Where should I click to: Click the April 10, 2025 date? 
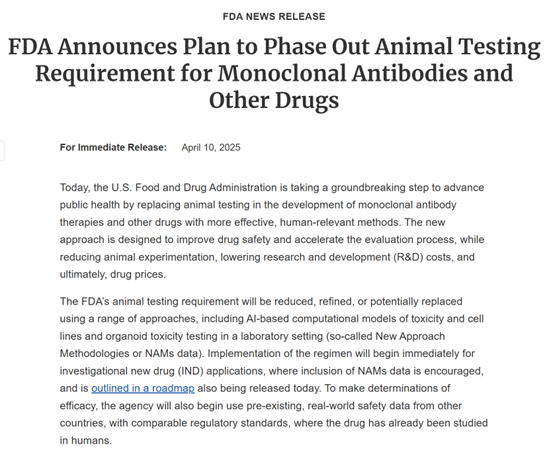tap(211, 147)
